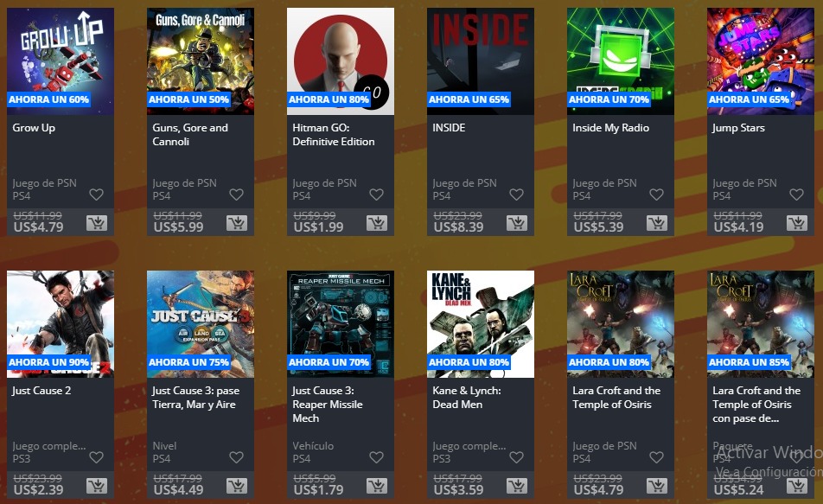
Task: Add Just Cause 3 Reaper Missile Mech to cart
Action: point(377,486)
